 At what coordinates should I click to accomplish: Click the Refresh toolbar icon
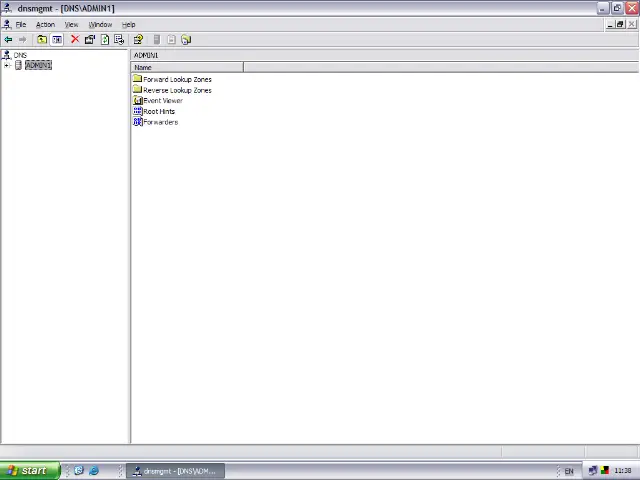[104, 40]
